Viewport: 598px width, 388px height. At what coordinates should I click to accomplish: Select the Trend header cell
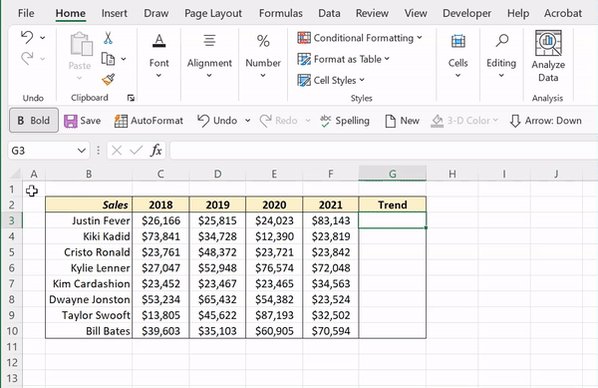[392, 205]
